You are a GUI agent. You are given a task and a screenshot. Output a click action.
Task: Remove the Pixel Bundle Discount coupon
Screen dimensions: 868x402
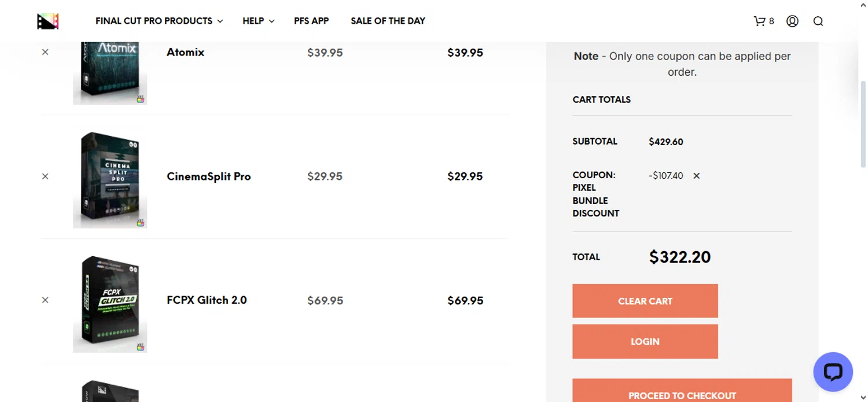pos(697,176)
